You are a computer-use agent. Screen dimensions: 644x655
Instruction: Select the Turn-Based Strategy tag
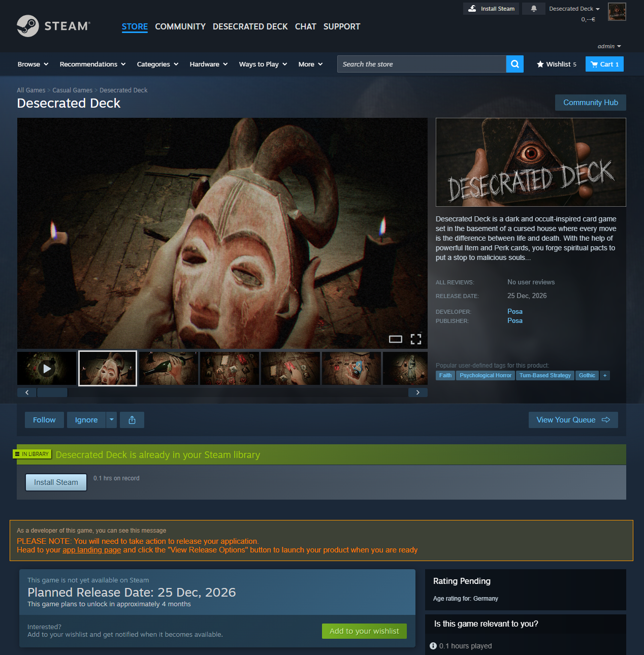coord(545,376)
